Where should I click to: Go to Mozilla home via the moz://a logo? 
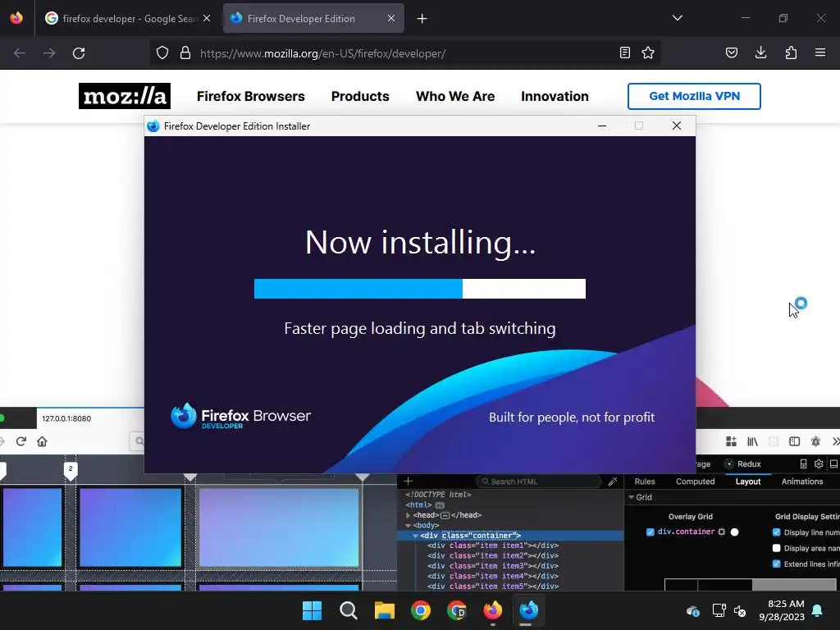[125, 96]
